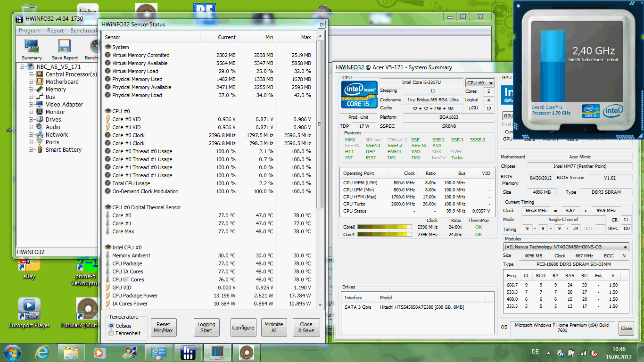Viewport: 644px width, 362px height.
Task: Open the CPU #0 selector dropdown
Action: pyautogui.click(x=480, y=82)
